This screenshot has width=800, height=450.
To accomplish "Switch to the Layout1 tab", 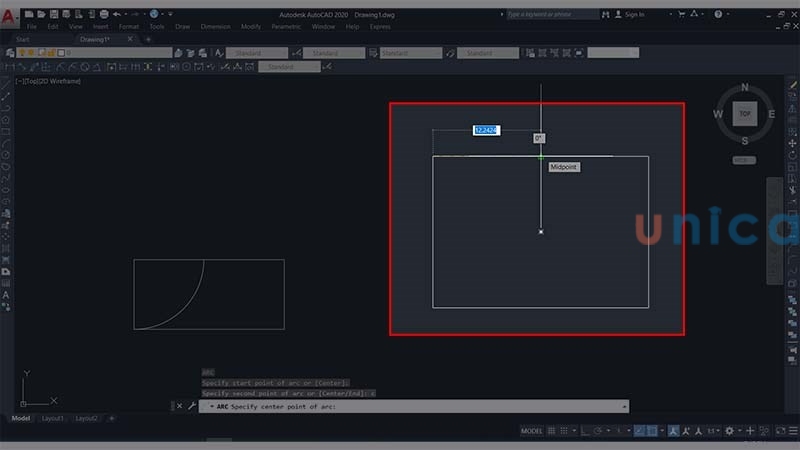I will pos(53,418).
